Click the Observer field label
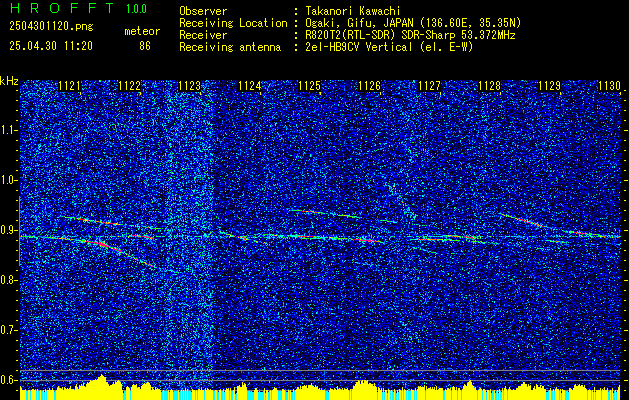Viewport: 629px width, 400px height. coord(203,12)
